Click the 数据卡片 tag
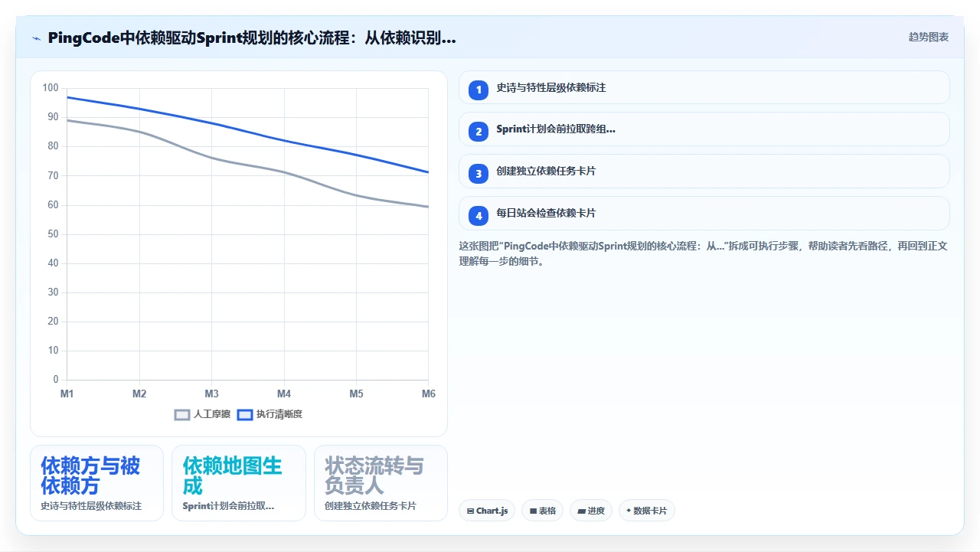The width and height of the screenshot is (980, 552). pyautogui.click(x=647, y=511)
